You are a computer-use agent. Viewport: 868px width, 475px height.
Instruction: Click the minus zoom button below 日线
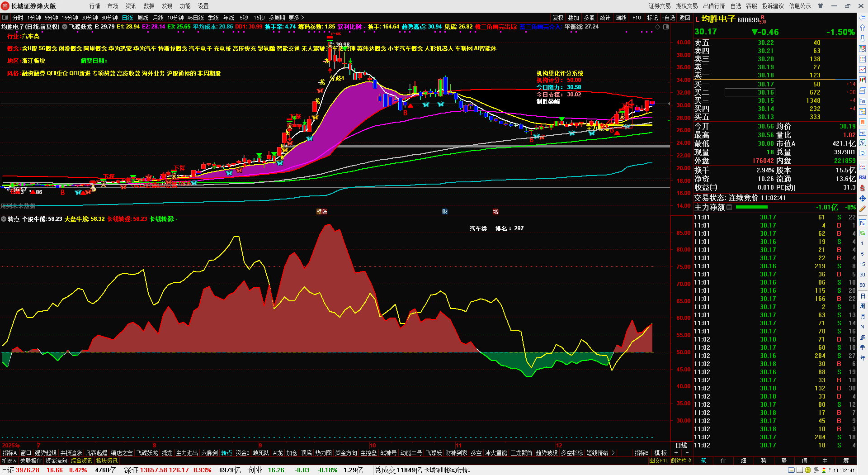687,453
